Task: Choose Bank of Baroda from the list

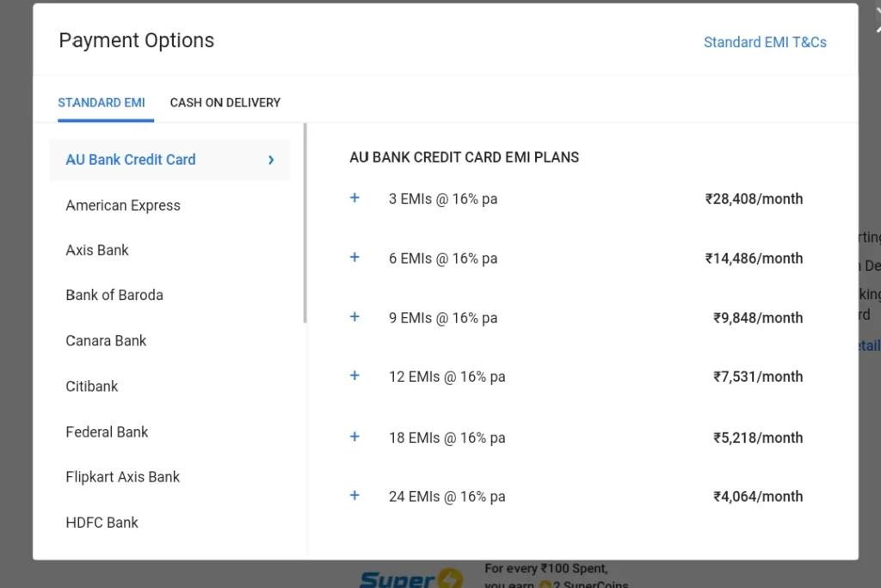Action: 114,295
